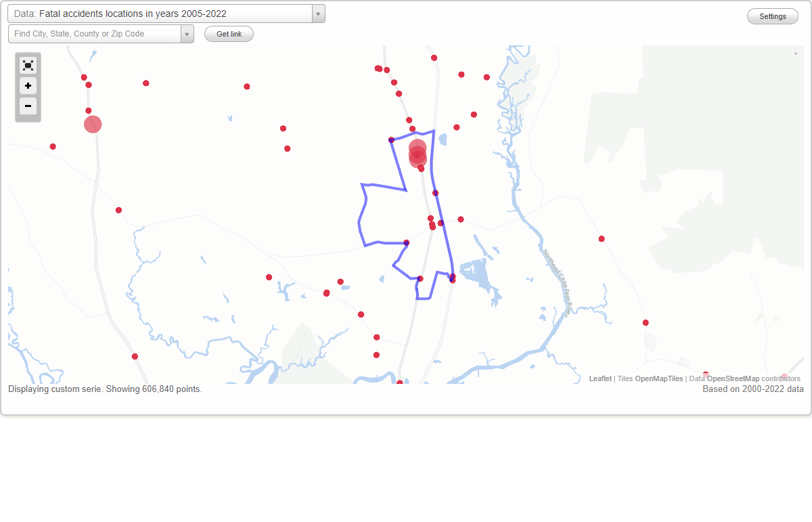Expand the city search dropdown arrow
This screenshot has width=812, height=522.
pos(187,33)
